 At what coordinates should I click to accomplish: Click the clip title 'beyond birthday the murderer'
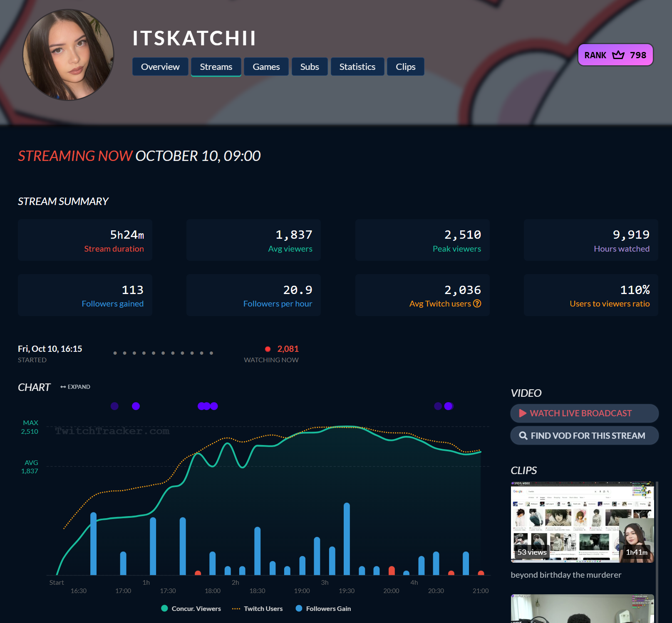566,575
